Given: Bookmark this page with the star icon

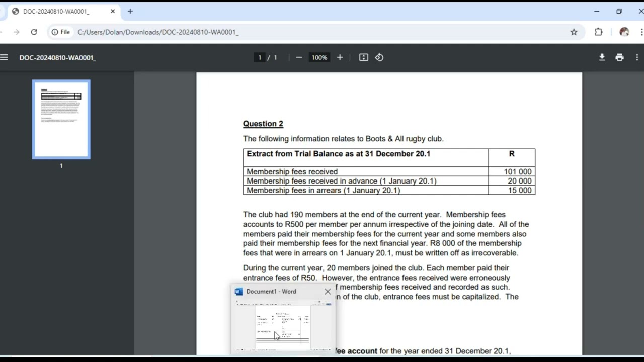Looking at the screenshot, I should pyautogui.click(x=574, y=32).
